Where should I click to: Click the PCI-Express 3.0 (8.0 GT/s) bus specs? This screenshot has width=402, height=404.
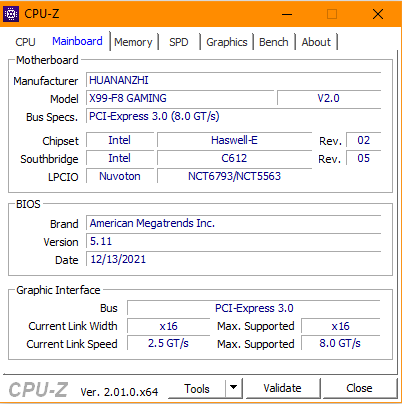tap(233, 116)
